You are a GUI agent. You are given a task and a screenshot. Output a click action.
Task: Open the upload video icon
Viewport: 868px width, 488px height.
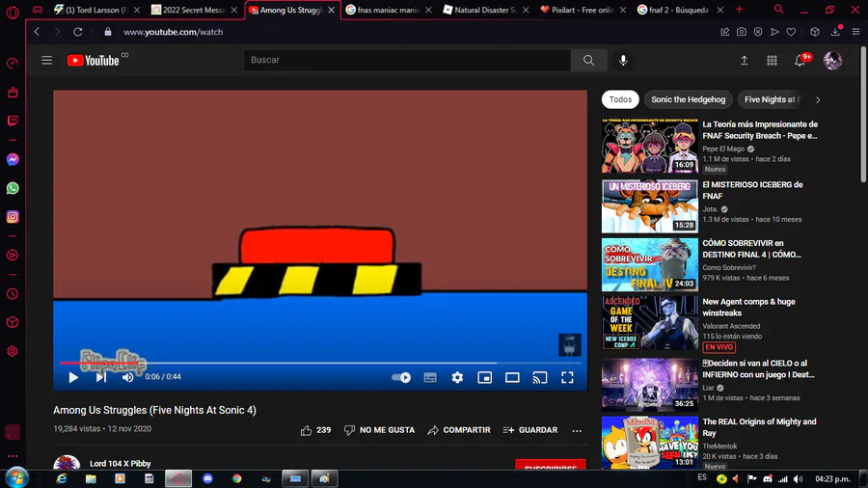tap(744, 61)
